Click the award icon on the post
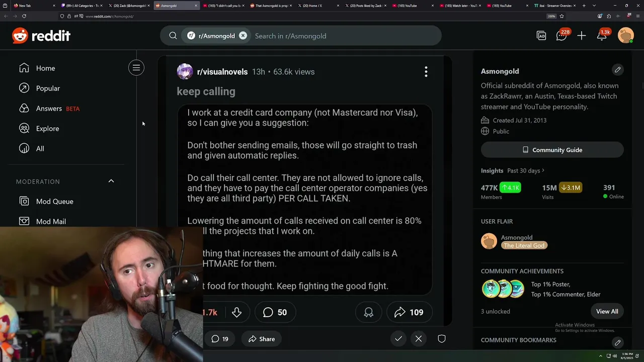 (369, 312)
